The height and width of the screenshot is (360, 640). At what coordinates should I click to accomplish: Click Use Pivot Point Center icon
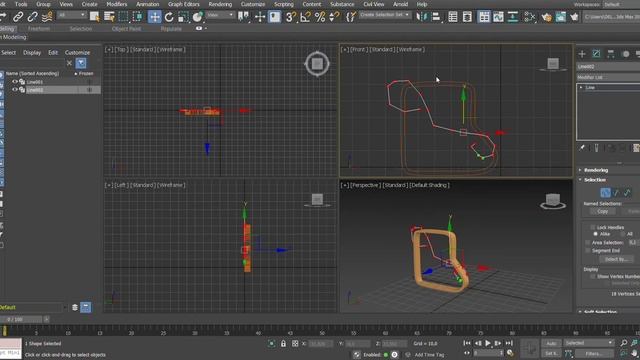243,17
